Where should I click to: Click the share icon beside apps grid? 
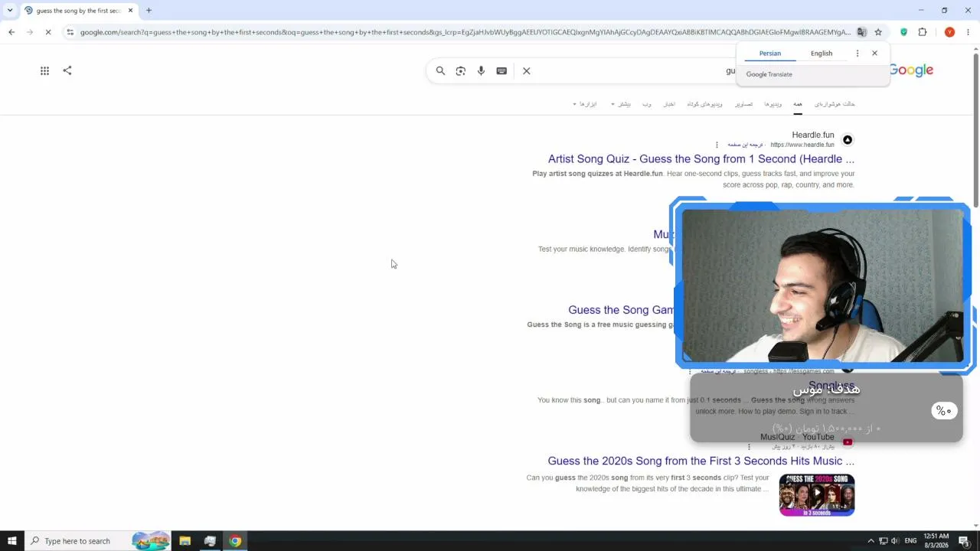click(67, 70)
